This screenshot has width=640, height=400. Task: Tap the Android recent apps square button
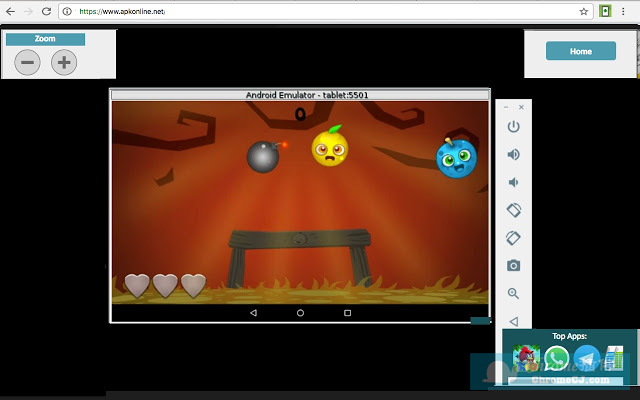point(347,313)
